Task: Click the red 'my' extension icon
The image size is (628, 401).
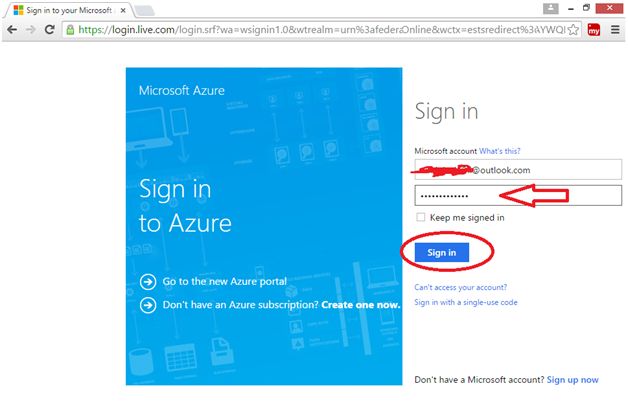Action: pos(595,29)
